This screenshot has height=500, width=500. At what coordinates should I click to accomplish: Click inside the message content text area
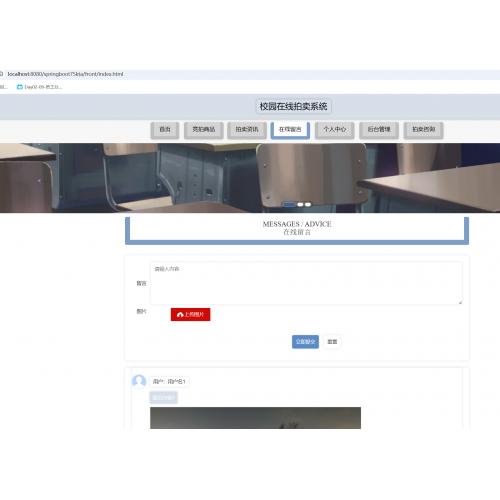[306, 283]
